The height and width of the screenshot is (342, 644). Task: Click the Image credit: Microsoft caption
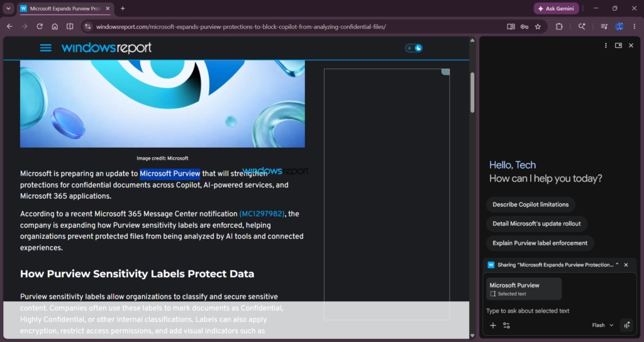(x=162, y=158)
